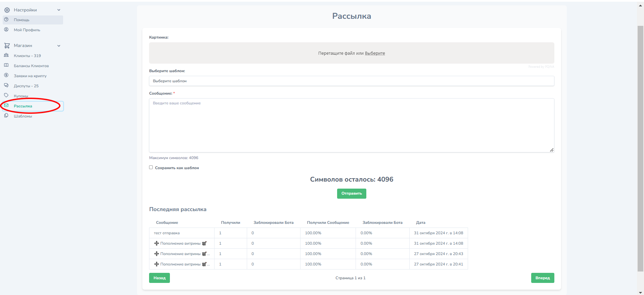
Task: Tick the Сохранить как шаблон checkbox
Action: click(151, 167)
